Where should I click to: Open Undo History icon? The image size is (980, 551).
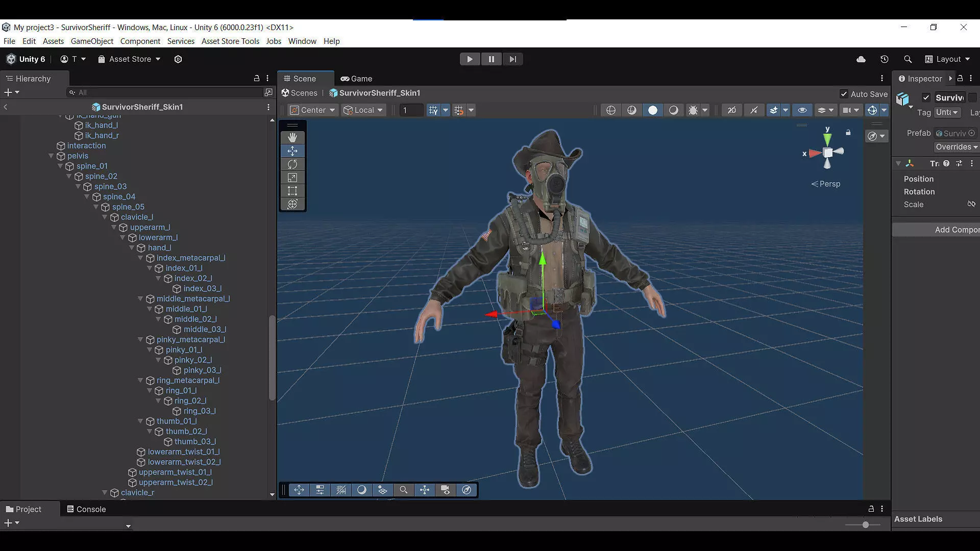click(x=885, y=59)
